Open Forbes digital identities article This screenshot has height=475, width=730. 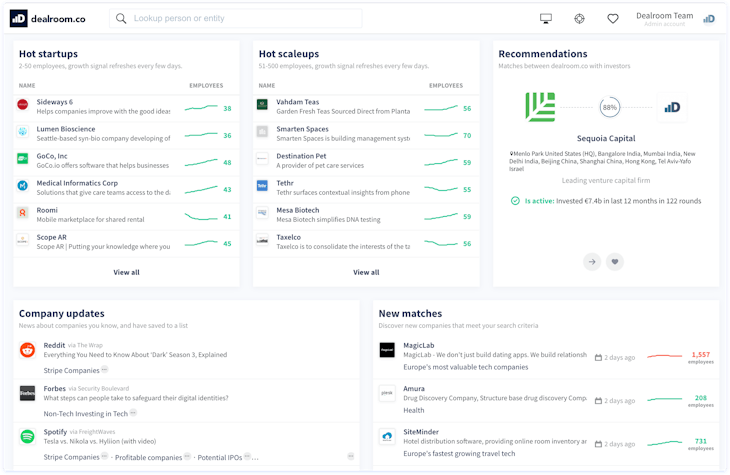click(136, 398)
